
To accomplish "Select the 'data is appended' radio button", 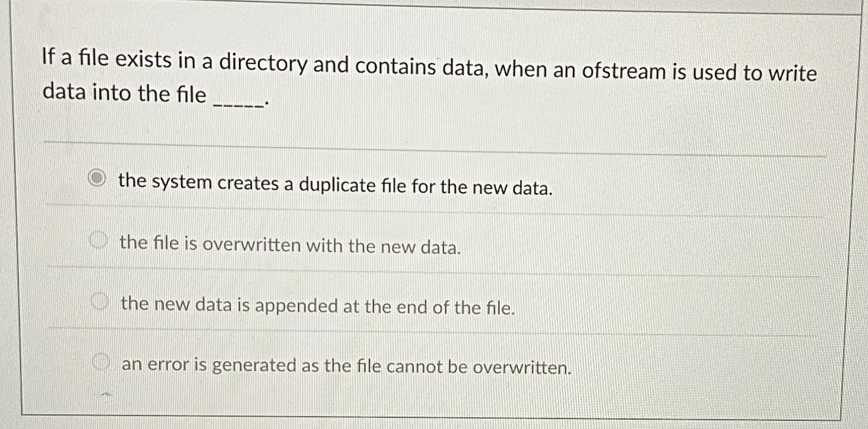I will pyautogui.click(x=99, y=301).
